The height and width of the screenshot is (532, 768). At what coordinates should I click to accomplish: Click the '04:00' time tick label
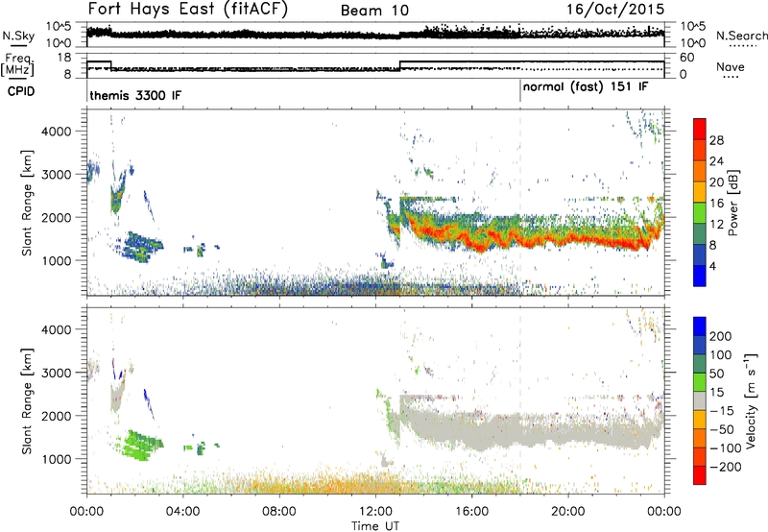coord(183,512)
